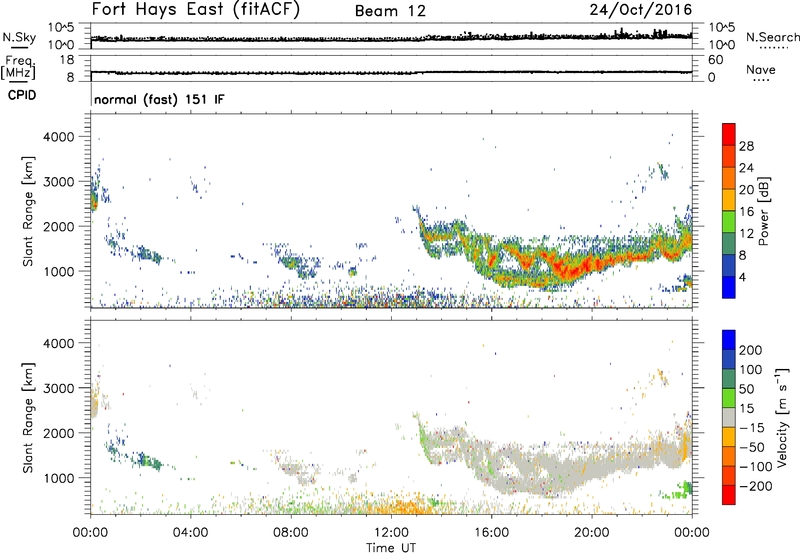
Task: Click the blue bottom of power colorbar
Action: (x=729, y=287)
